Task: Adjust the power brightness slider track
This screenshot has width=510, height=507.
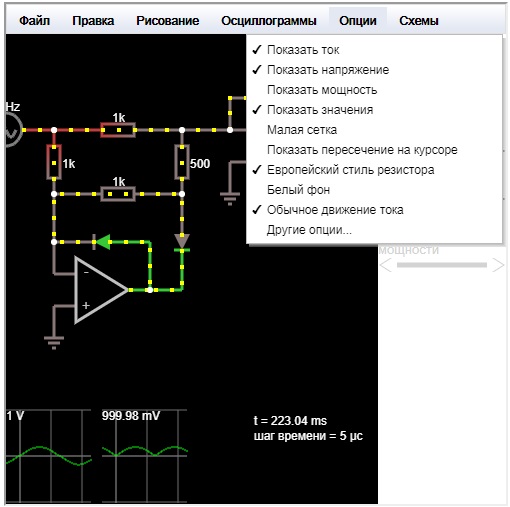Action: pyautogui.click(x=442, y=265)
